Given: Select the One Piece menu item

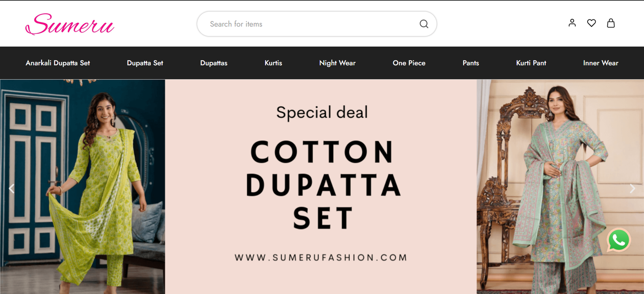Looking at the screenshot, I should (x=409, y=63).
